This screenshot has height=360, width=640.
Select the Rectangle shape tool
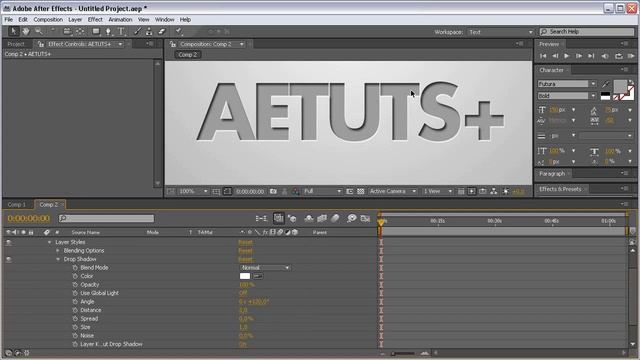coord(96,31)
